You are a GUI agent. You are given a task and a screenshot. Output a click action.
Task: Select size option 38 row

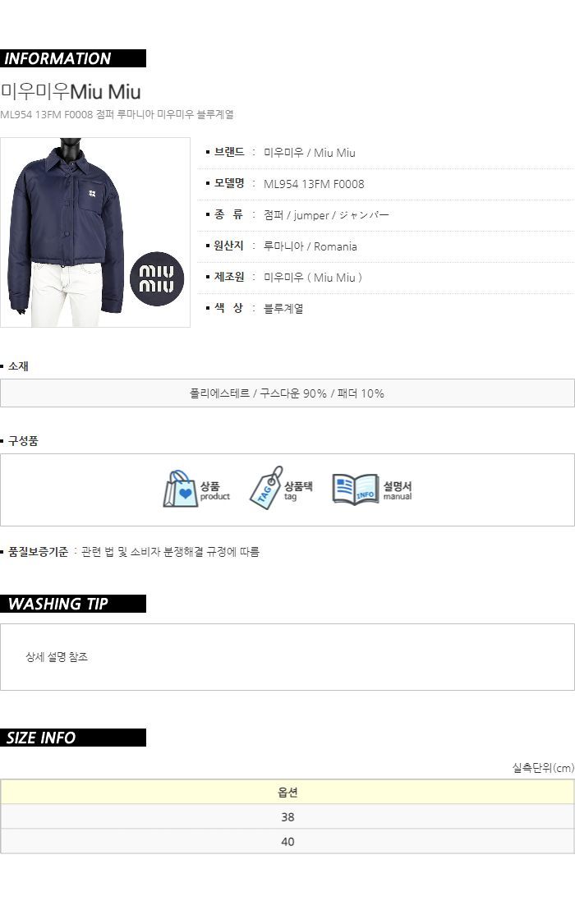pos(287,816)
